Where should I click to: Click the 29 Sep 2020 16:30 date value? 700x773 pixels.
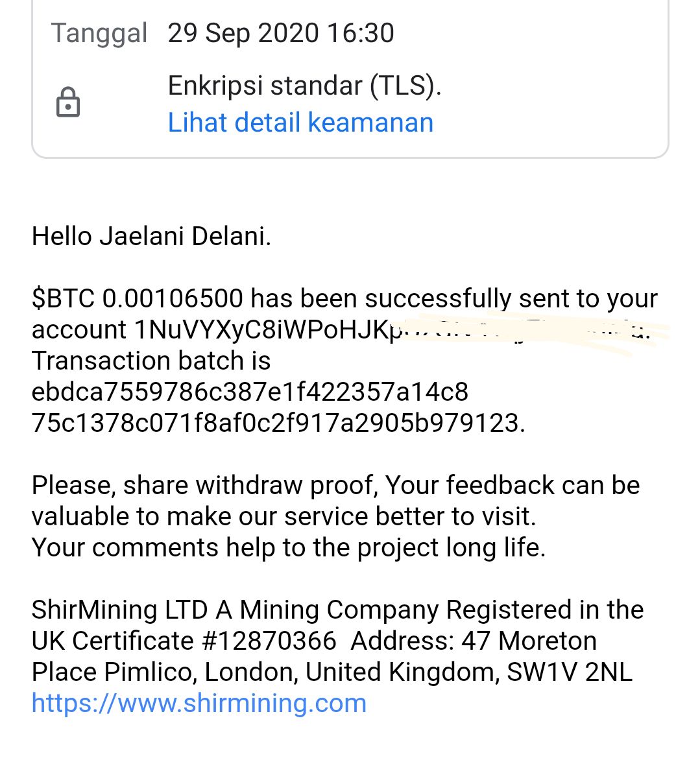[281, 33]
